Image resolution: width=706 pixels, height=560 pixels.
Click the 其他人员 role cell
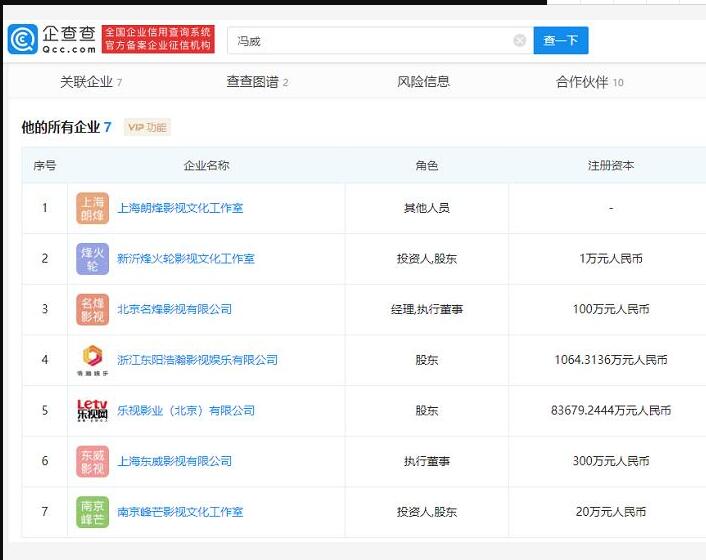click(427, 208)
